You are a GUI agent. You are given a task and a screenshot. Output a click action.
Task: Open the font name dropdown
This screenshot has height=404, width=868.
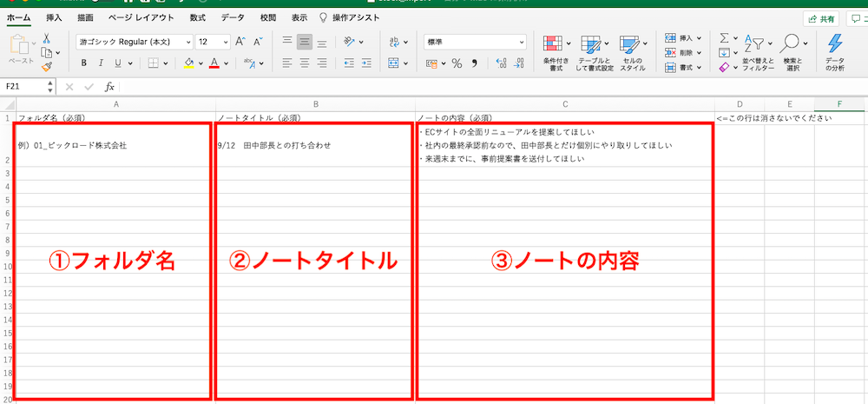134,42
